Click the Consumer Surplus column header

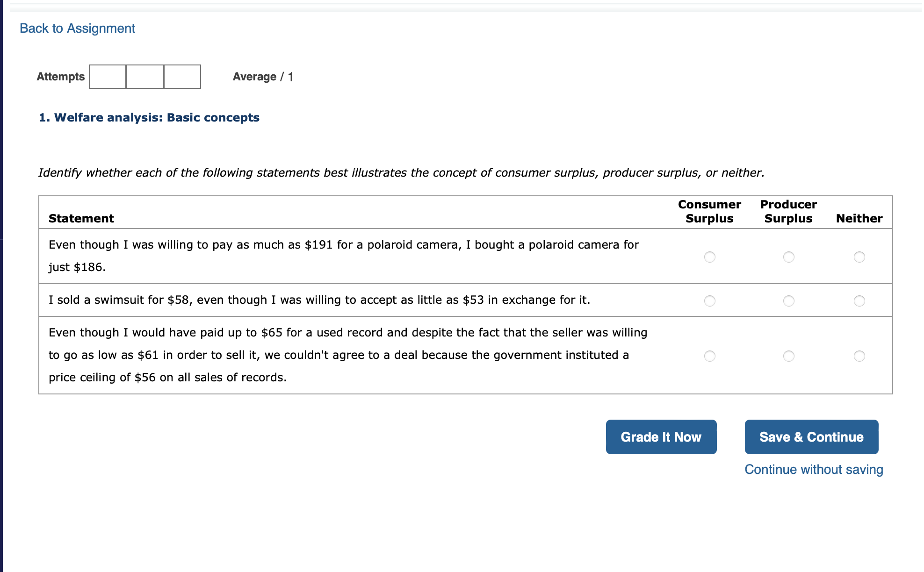[709, 211]
